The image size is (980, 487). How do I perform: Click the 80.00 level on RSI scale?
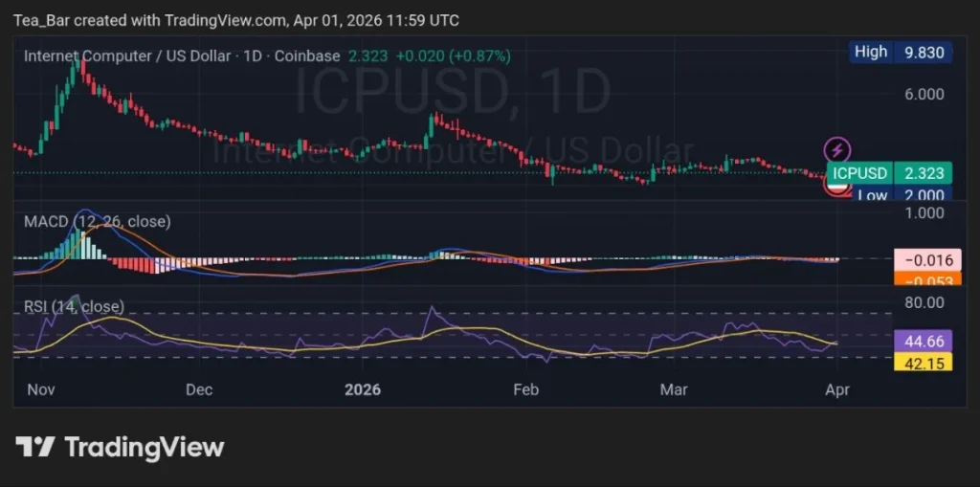923,303
